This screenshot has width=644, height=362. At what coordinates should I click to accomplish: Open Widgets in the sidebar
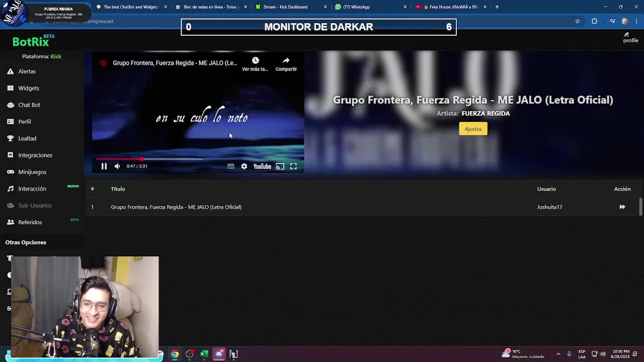[x=29, y=88]
